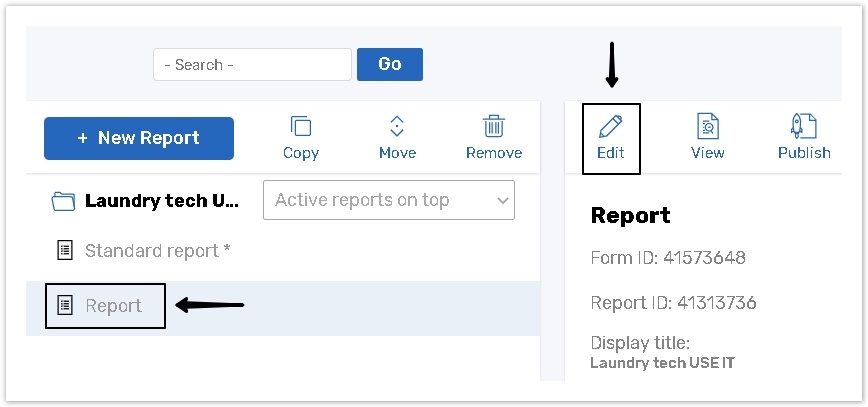Click the document icon beside Standard report
868x407 pixels.
point(65,251)
